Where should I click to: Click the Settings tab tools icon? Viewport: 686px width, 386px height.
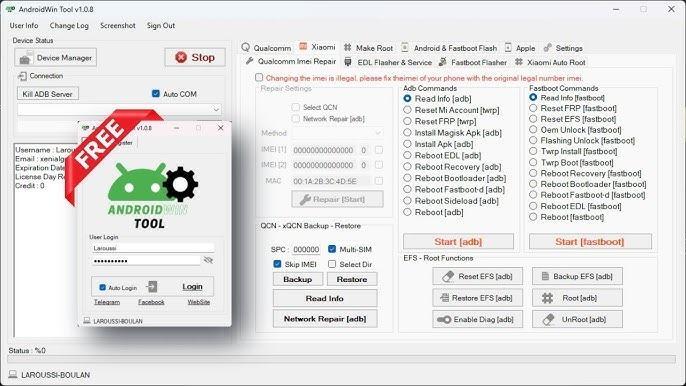(548, 47)
